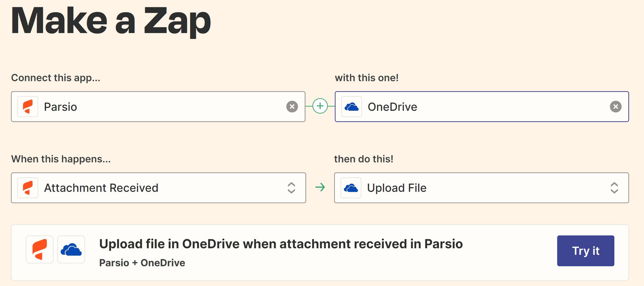
Task: Focus the Parsio app input field
Action: pos(161,107)
